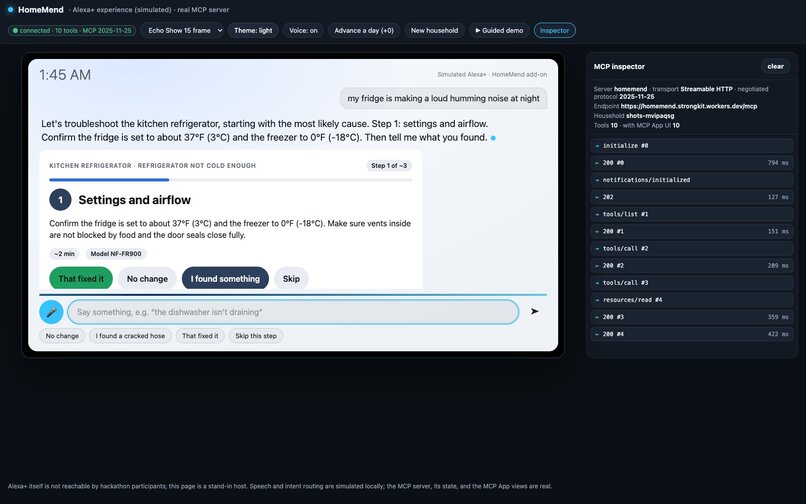Click the No change suggestion chip

62,336
